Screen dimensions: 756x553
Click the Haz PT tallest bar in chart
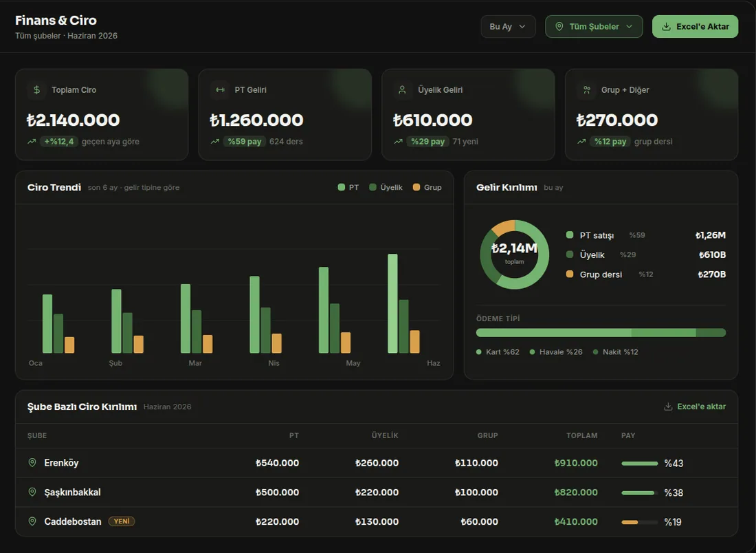click(x=392, y=303)
